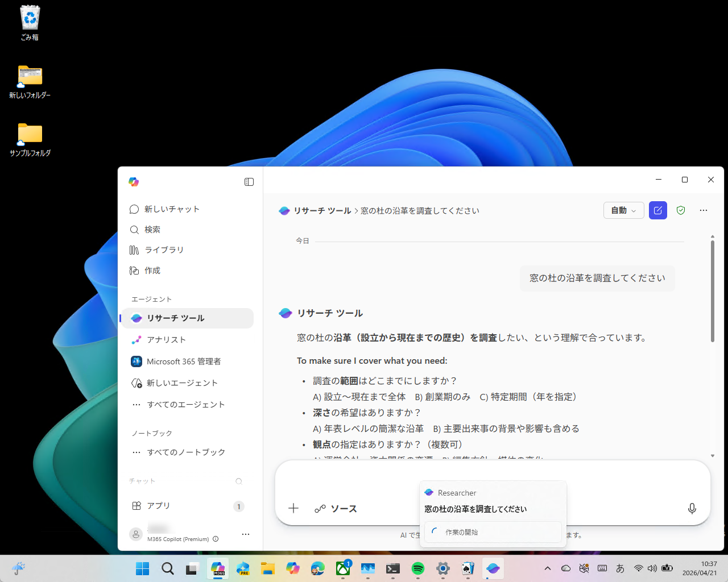The width and height of the screenshot is (728, 582).
Task: Open the アプリ section
Action: pos(158,505)
